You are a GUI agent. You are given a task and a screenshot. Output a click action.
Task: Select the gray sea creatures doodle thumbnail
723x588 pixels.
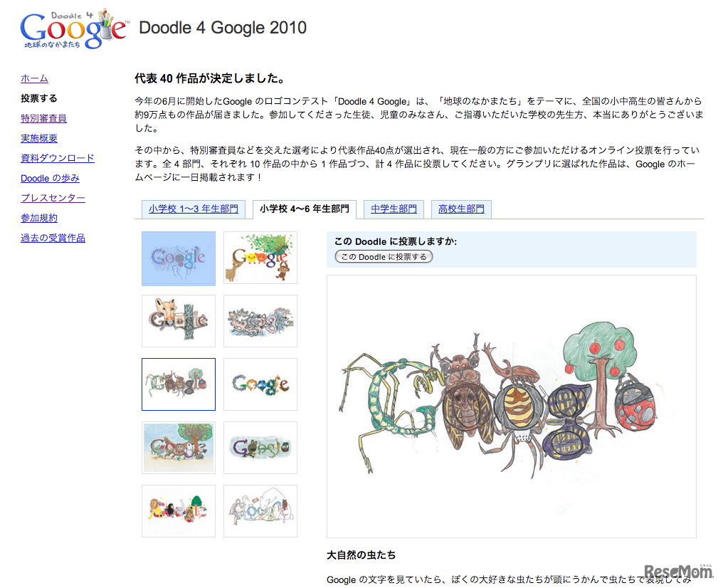260,321
